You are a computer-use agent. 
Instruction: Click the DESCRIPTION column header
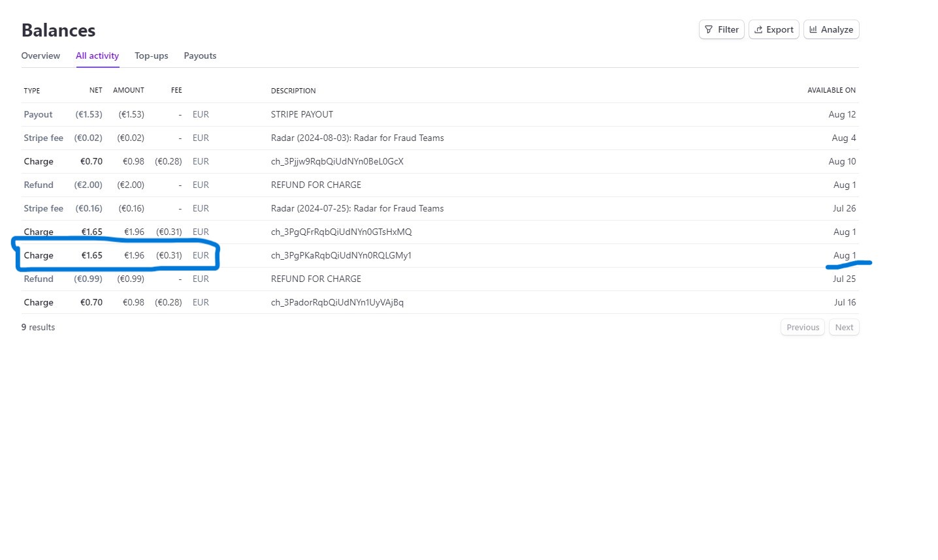tap(293, 91)
